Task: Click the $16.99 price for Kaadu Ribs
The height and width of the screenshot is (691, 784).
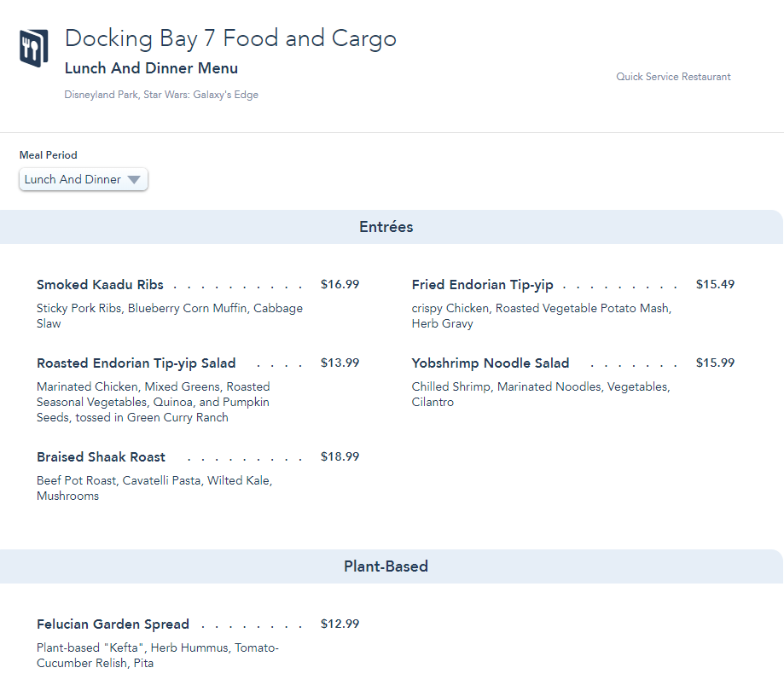Action: coord(340,285)
